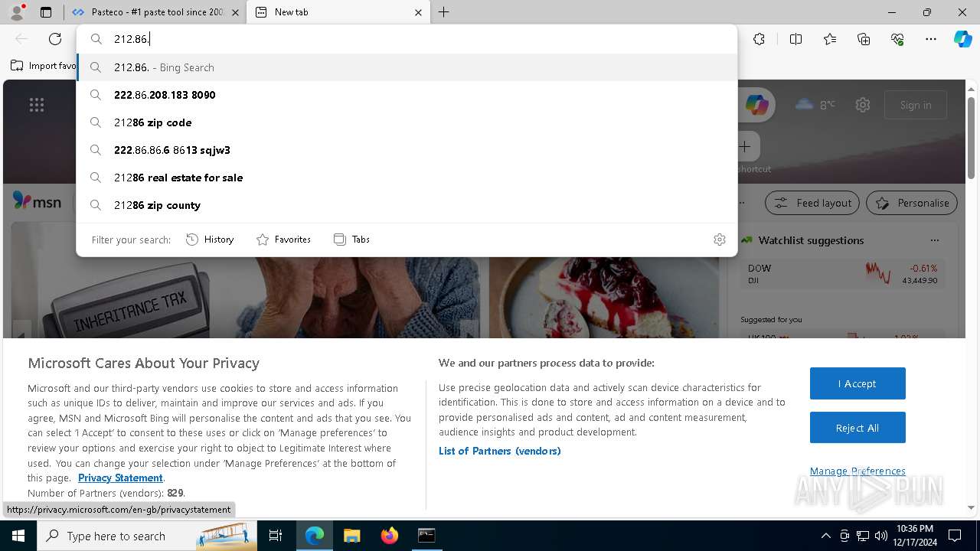Click the browser profile avatar icon
This screenshot has height=551, width=980.
(x=17, y=12)
